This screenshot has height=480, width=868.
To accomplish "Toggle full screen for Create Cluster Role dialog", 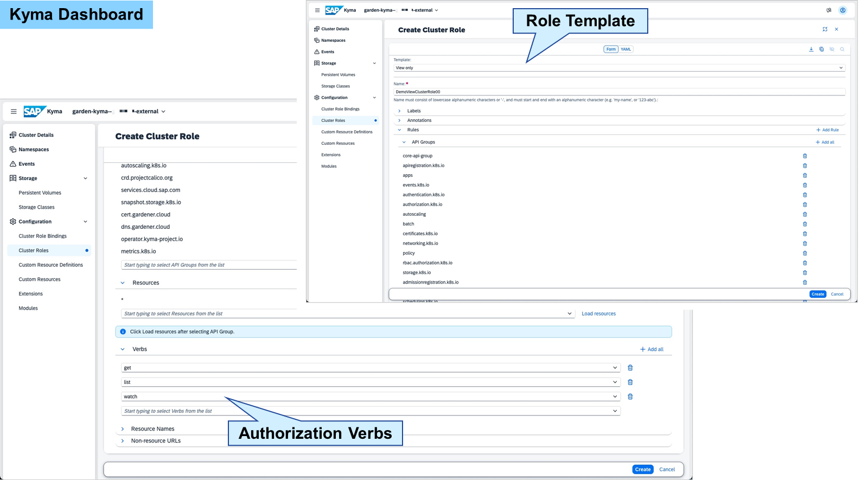I will click(x=825, y=29).
